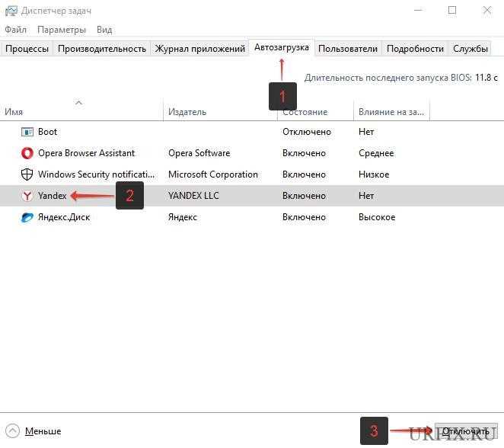
Task: Open the Журнал приложений tab
Action: [x=200, y=49]
